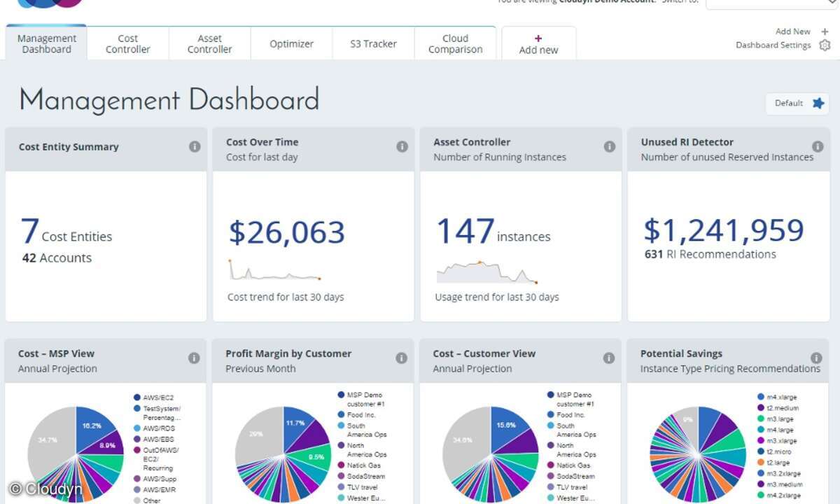
Task: Click the "Management Dashboard" page heading
Action: (x=169, y=100)
